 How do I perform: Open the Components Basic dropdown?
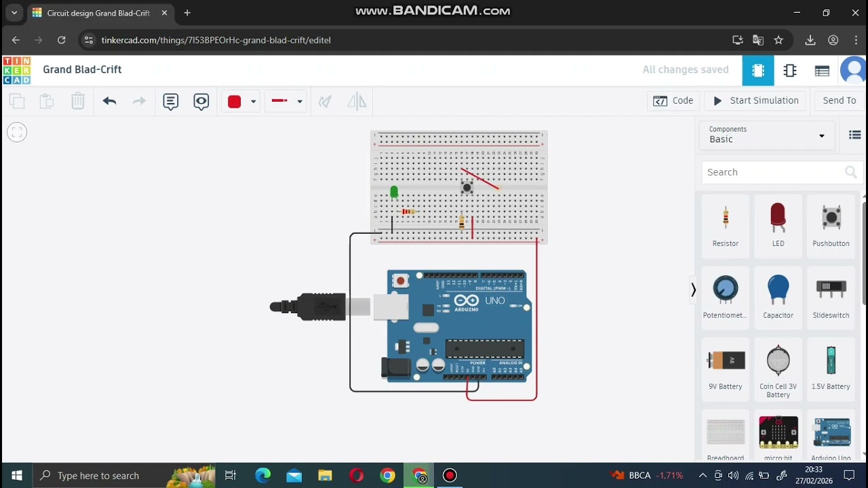(x=767, y=134)
